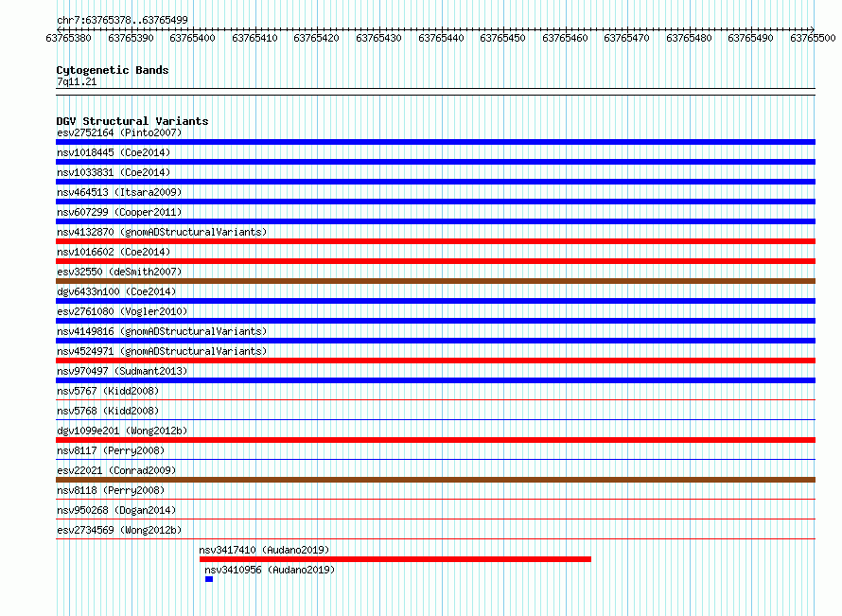Screen dimensions: 842x616
Task: Open dgv6433n100 (Coe2014) variant
Action: click(116, 291)
